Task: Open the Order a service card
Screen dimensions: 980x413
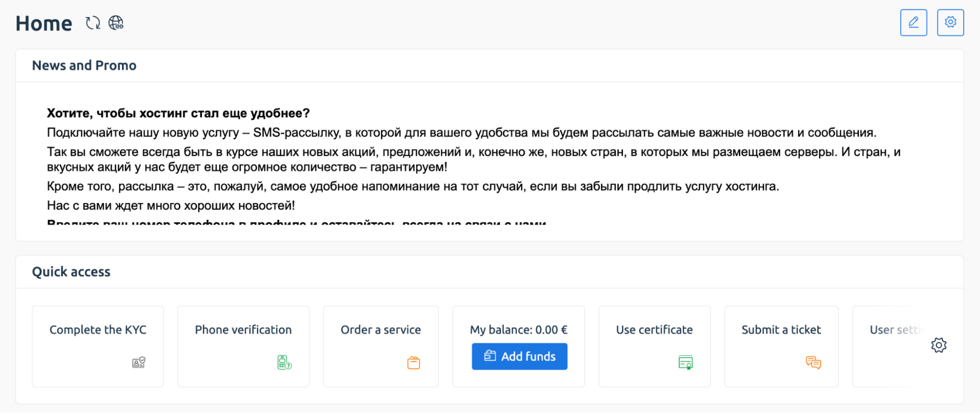Action: pyautogui.click(x=381, y=346)
